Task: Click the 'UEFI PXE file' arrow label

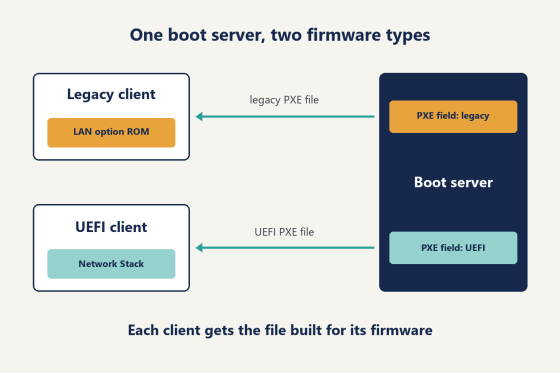Action: pyautogui.click(x=284, y=232)
